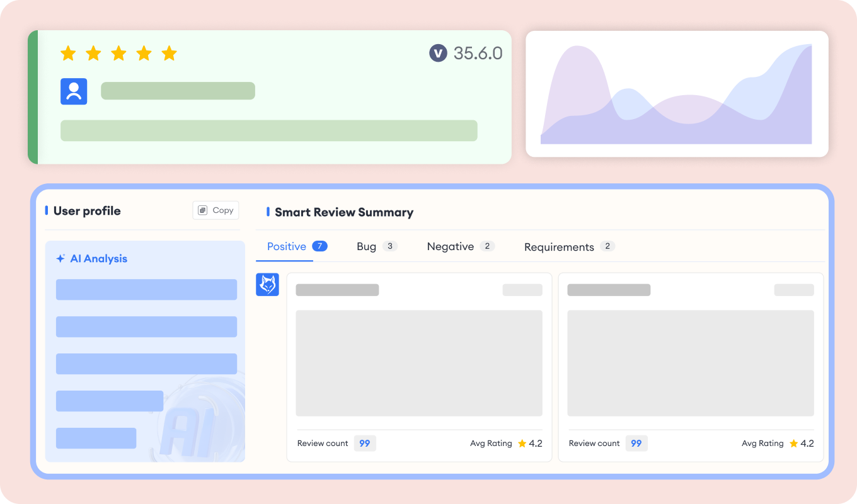This screenshot has width=857, height=504.
Task: Click the fifth yellow star in the review rating
Action: pyautogui.click(x=169, y=54)
